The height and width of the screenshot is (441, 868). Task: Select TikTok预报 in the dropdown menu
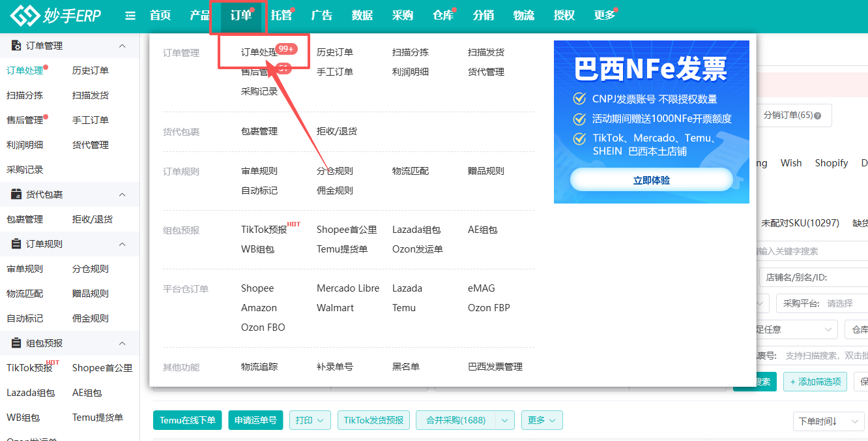pos(264,230)
